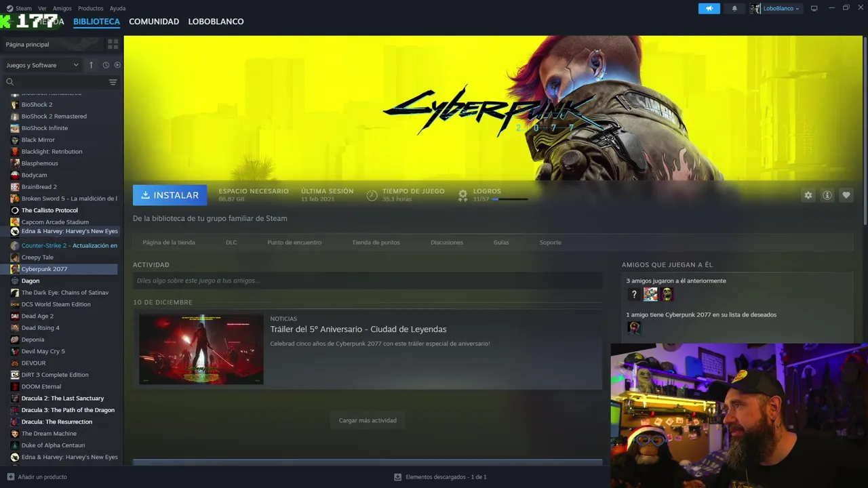
Task: Click the activity message input field
Action: click(368, 281)
